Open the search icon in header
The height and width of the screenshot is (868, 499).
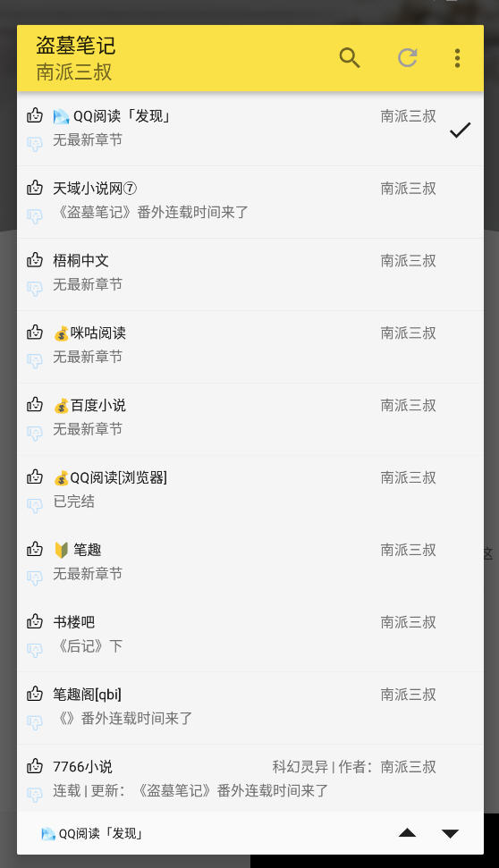tap(350, 57)
